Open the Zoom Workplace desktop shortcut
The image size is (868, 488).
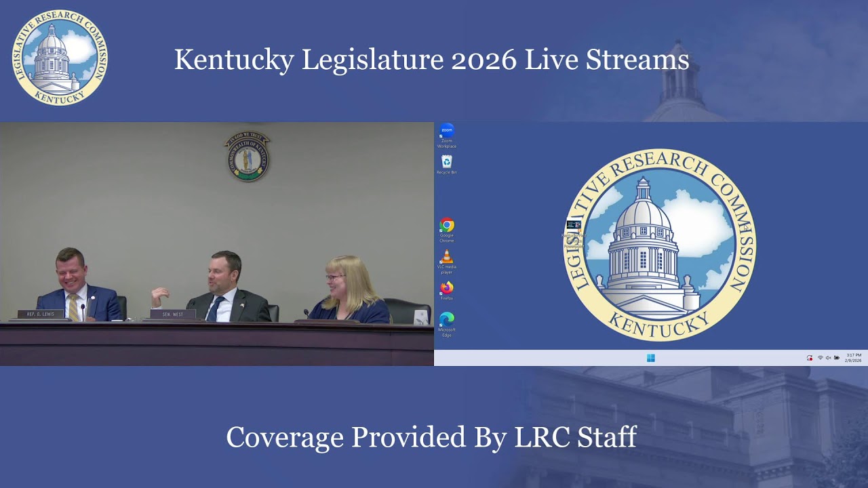tap(446, 136)
